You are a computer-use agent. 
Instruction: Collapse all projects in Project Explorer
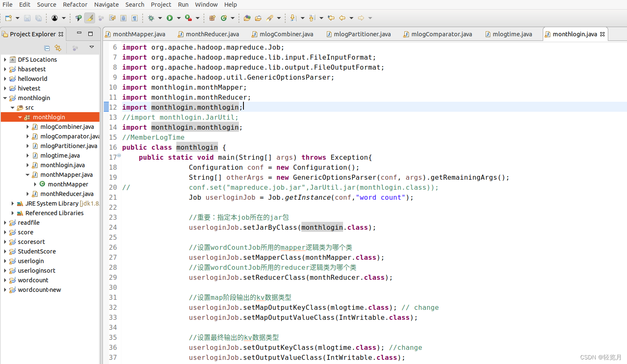[47, 48]
